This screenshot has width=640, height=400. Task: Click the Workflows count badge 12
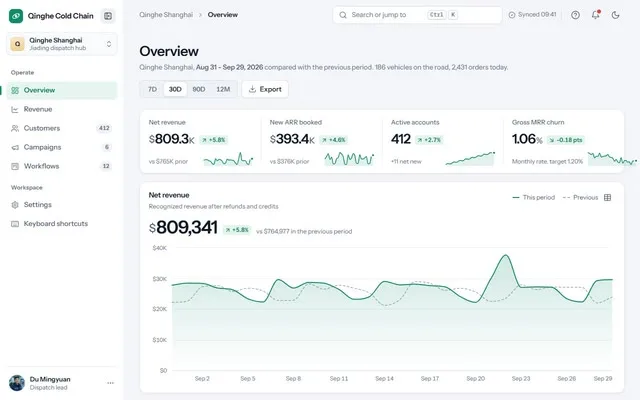[106, 166]
